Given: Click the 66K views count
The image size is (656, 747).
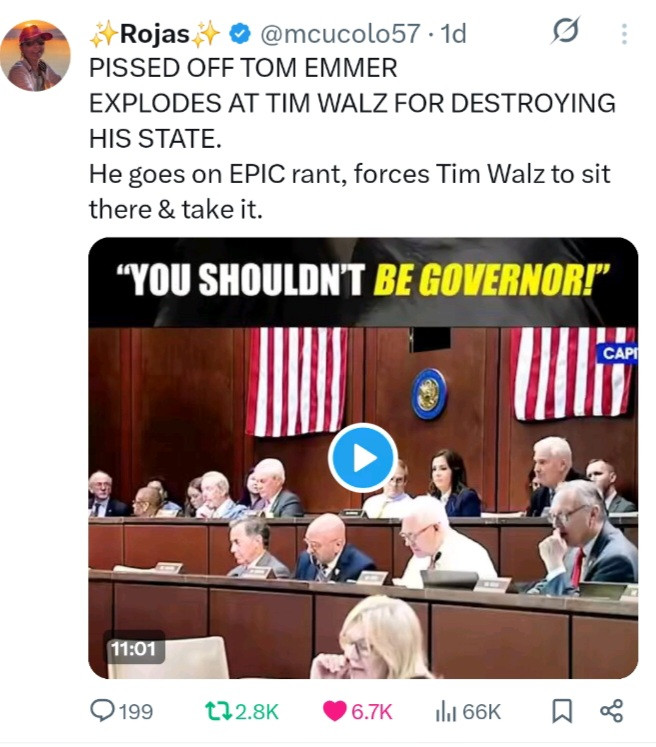Looking at the screenshot, I should [x=481, y=712].
